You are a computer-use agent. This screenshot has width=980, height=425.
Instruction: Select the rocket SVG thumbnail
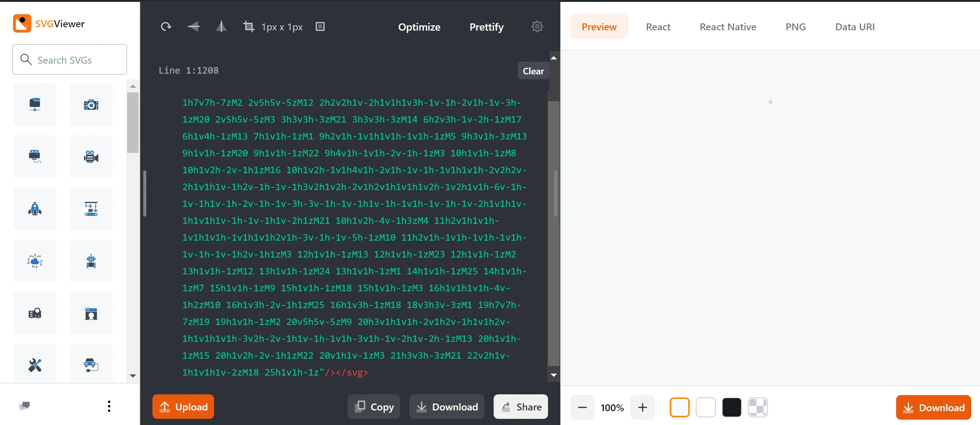[x=35, y=209]
